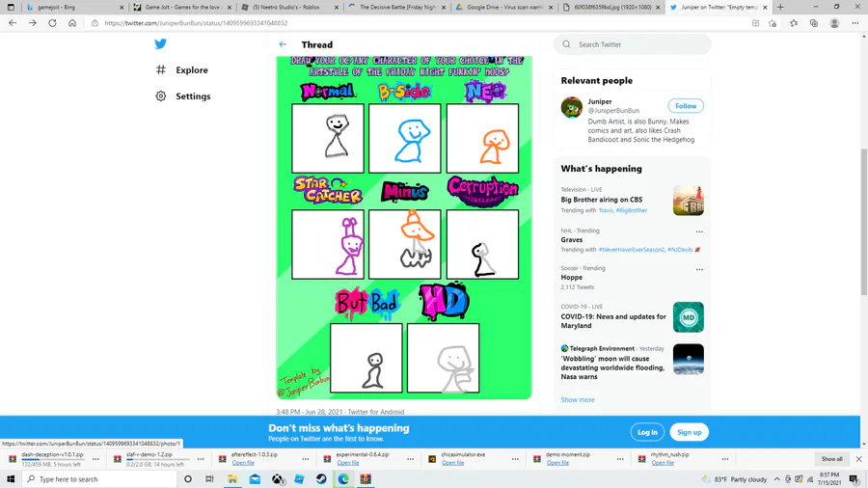Open the tab actions menu icon
Image resolution: width=868 pixels, height=488 pixels.
[x=11, y=7]
